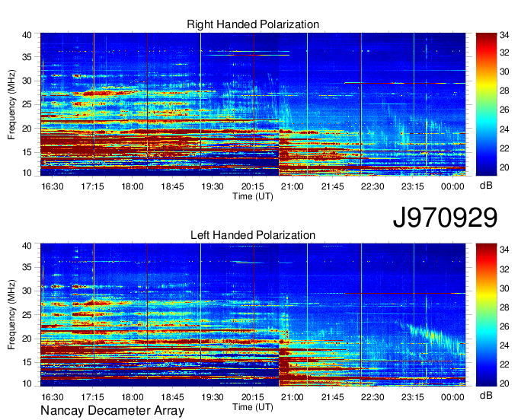Click the 22:30 time tick under Left Handed plot
The height and width of the screenshot is (420, 518).
point(373,397)
